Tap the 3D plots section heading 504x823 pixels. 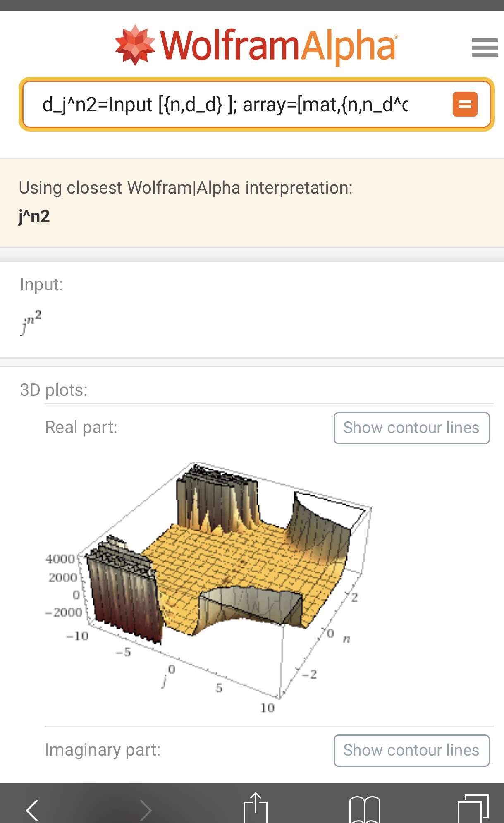tap(54, 390)
